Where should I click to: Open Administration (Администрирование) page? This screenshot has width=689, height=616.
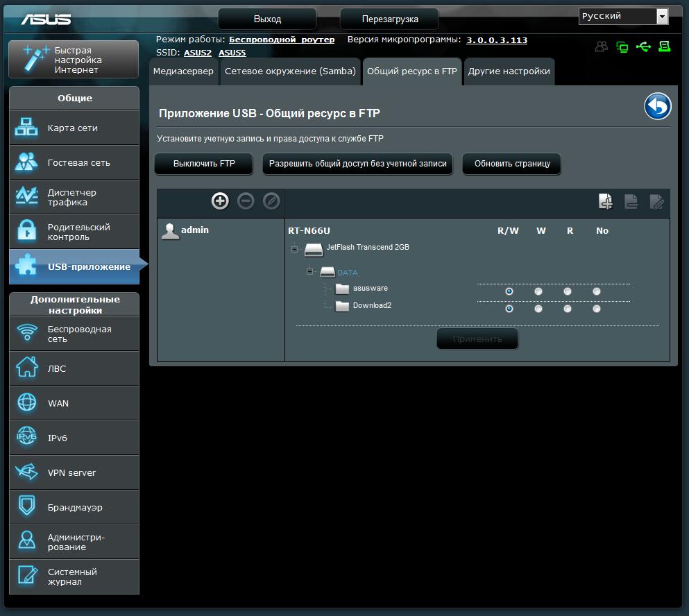click(74, 542)
